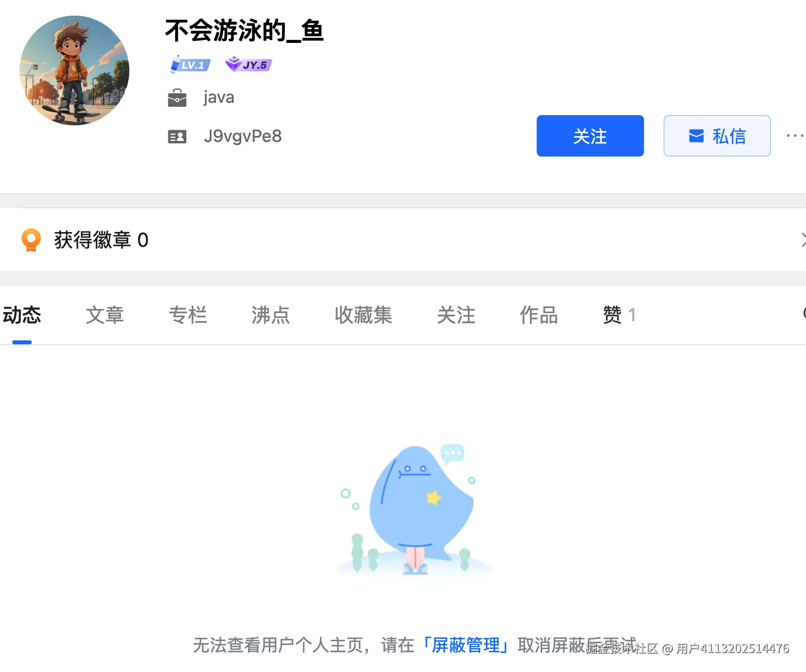Expand the 获得徽章 section via right chevron

click(803, 239)
